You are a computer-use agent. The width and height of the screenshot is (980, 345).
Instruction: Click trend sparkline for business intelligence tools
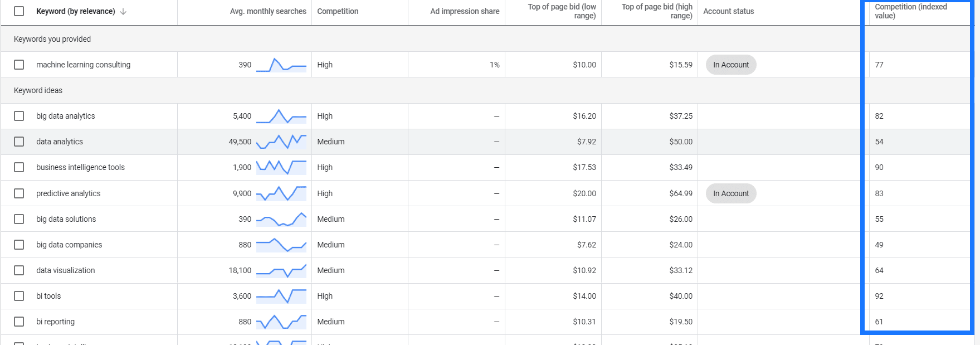point(281,167)
